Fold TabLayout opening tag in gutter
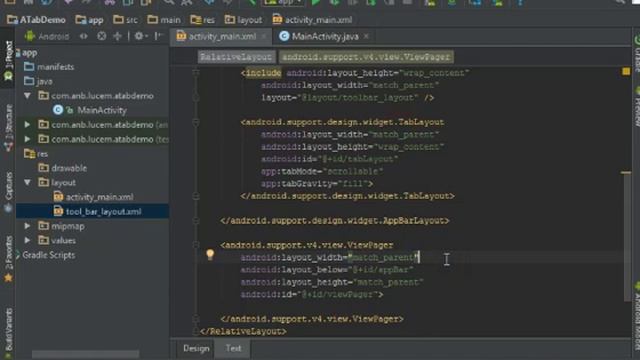640x360 pixels. (196, 122)
